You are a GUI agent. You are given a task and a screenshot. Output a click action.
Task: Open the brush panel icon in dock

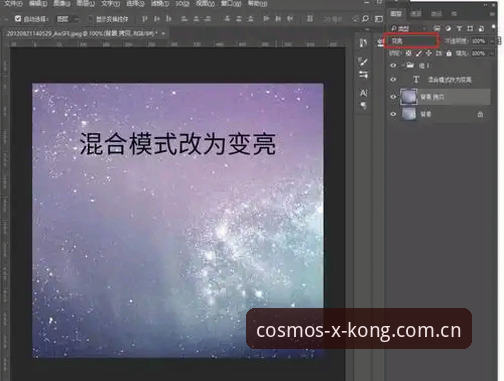pyautogui.click(x=363, y=61)
